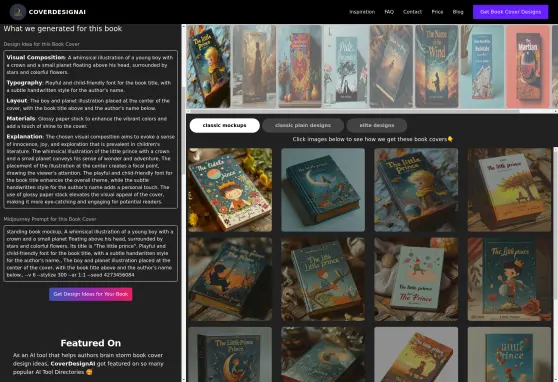Click 'What we generated for this book' heading
The height and width of the screenshot is (382, 558).
pyautogui.click(x=63, y=28)
